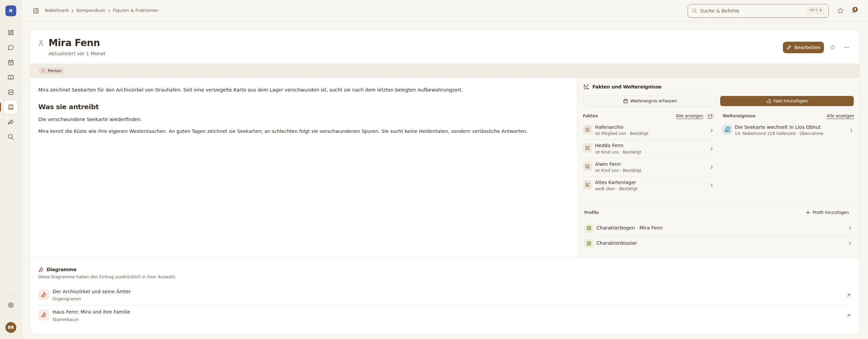Go to Figuren & Fraktionen breadcrumb
This screenshot has height=339, width=868.
click(x=136, y=11)
